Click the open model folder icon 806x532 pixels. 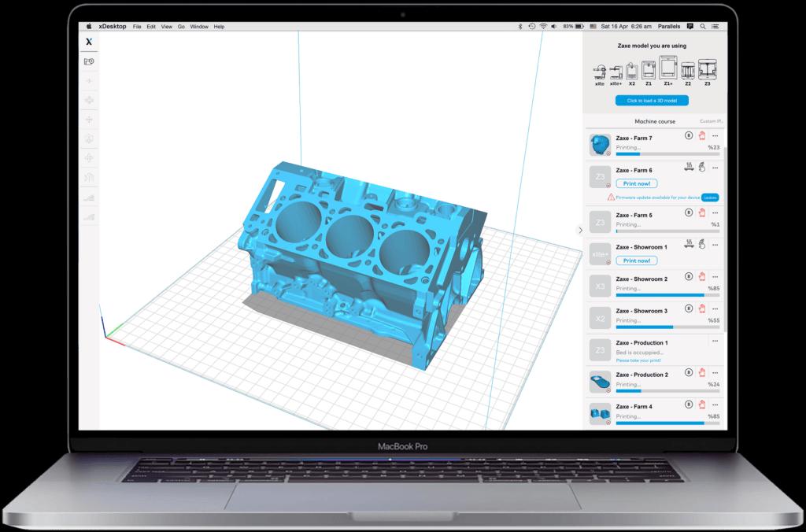pos(89,61)
